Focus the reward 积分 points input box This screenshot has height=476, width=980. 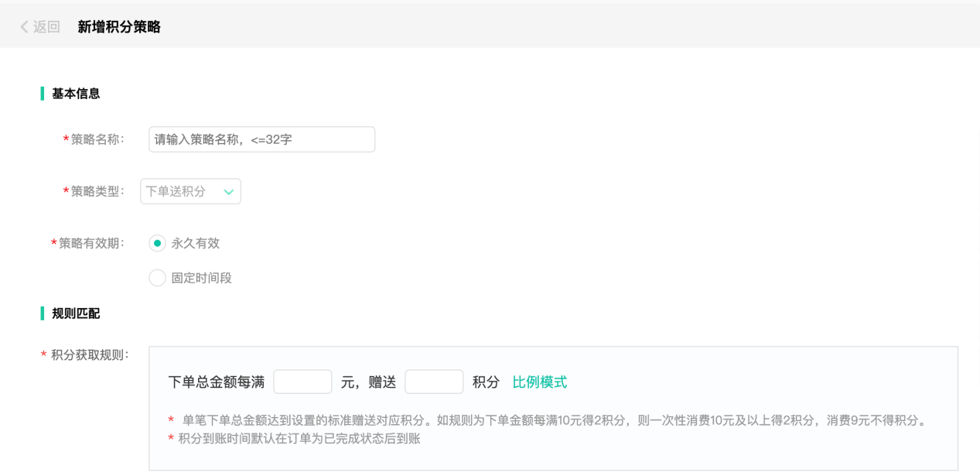[x=434, y=382]
